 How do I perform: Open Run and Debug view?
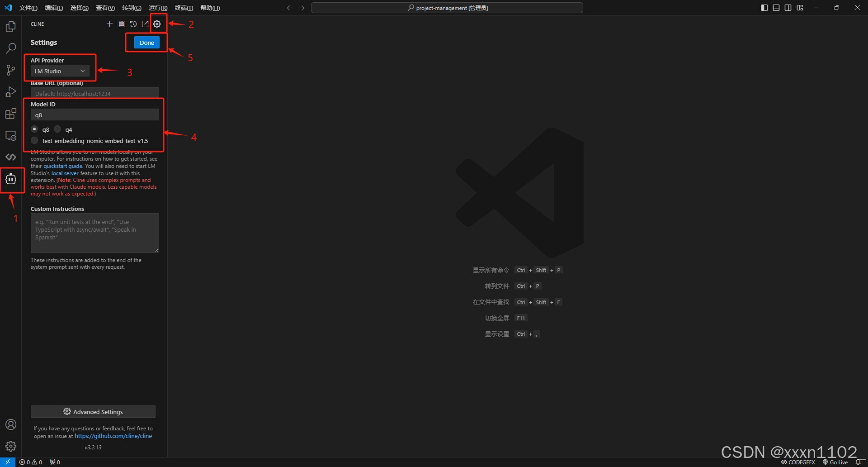(x=11, y=92)
